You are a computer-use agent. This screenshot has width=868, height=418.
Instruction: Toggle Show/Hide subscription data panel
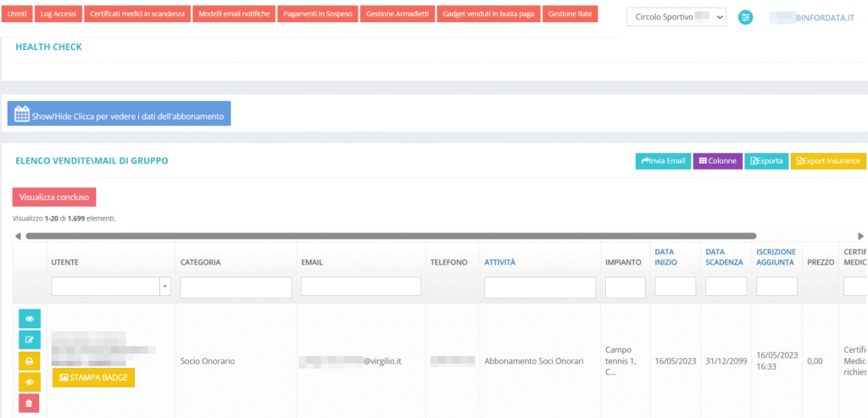(x=120, y=115)
